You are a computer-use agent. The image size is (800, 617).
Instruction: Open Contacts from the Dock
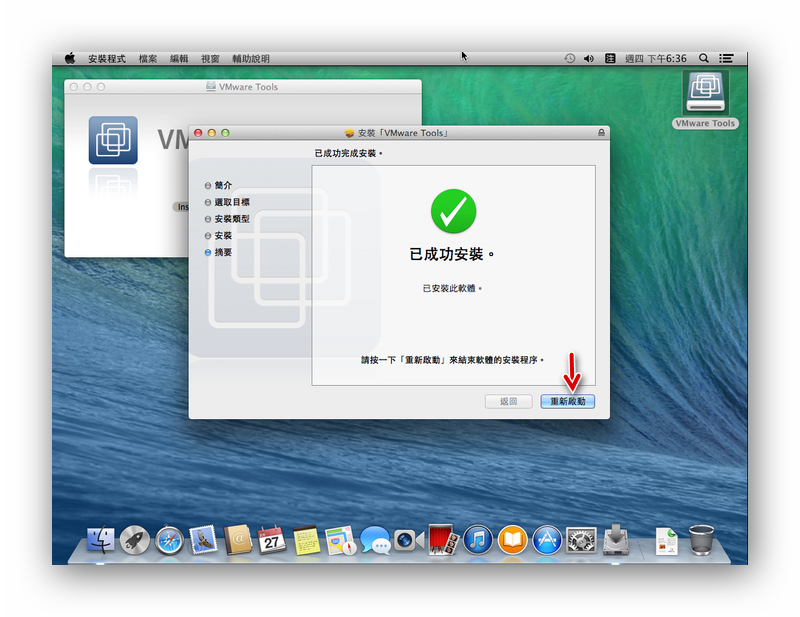238,540
